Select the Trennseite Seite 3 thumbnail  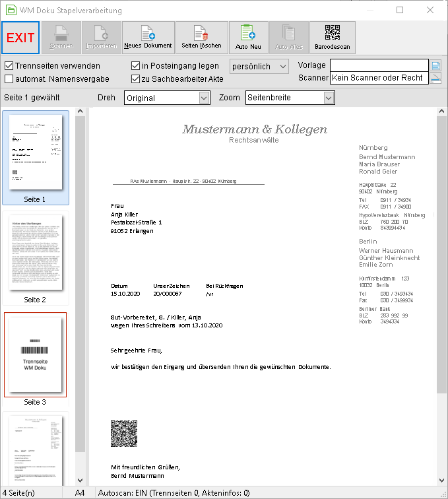coord(36,358)
